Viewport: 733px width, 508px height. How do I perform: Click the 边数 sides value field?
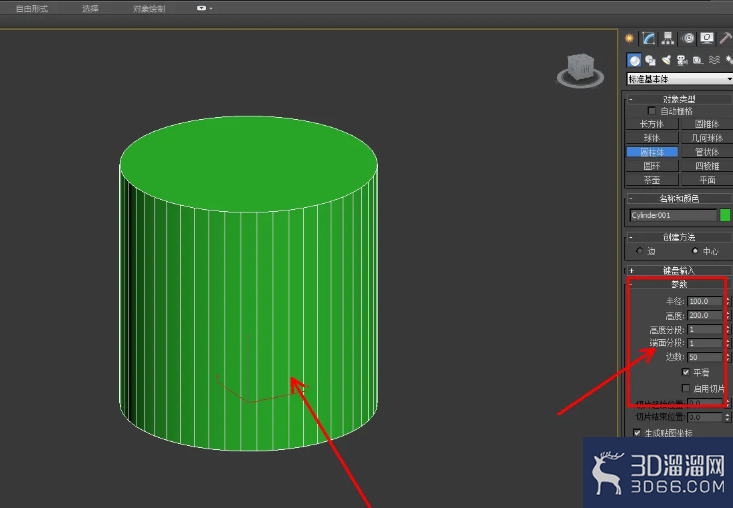705,357
